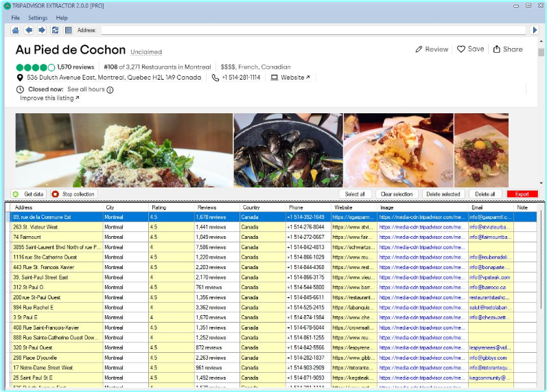Sort by the City column header
This screenshot has height=392, width=547.
point(126,207)
